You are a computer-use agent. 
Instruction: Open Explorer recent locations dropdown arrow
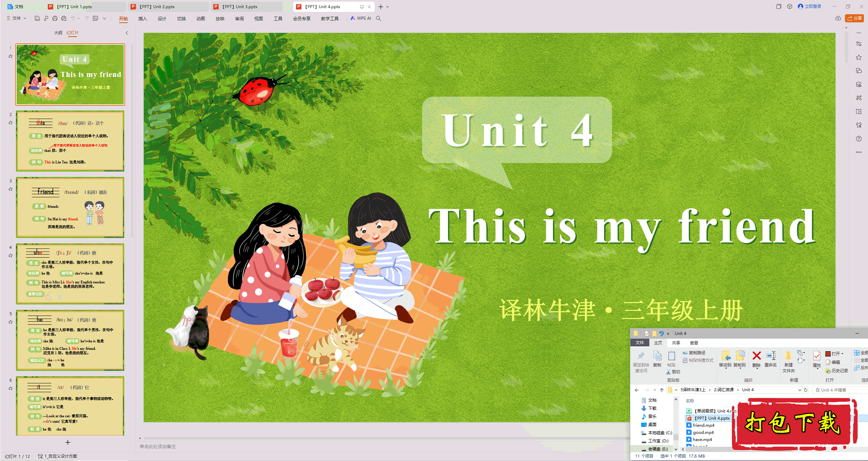point(655,390)
